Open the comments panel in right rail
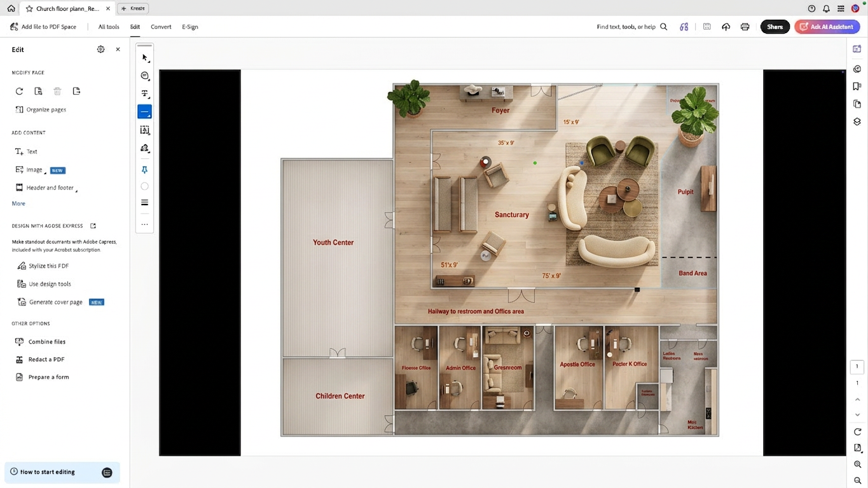This screenshot has width=868, height=488. pyautogui.click(x=857, y=69)
